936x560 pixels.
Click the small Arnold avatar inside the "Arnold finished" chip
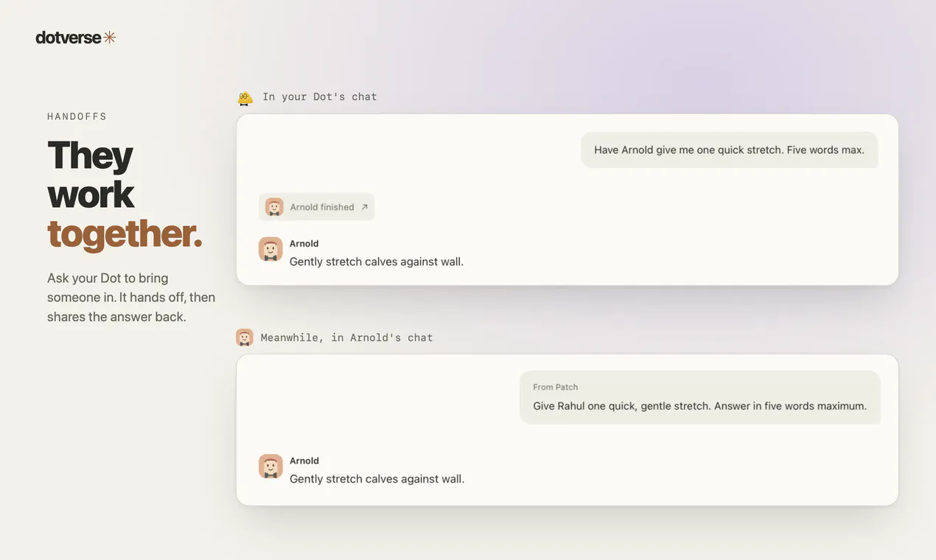point(274,207)
